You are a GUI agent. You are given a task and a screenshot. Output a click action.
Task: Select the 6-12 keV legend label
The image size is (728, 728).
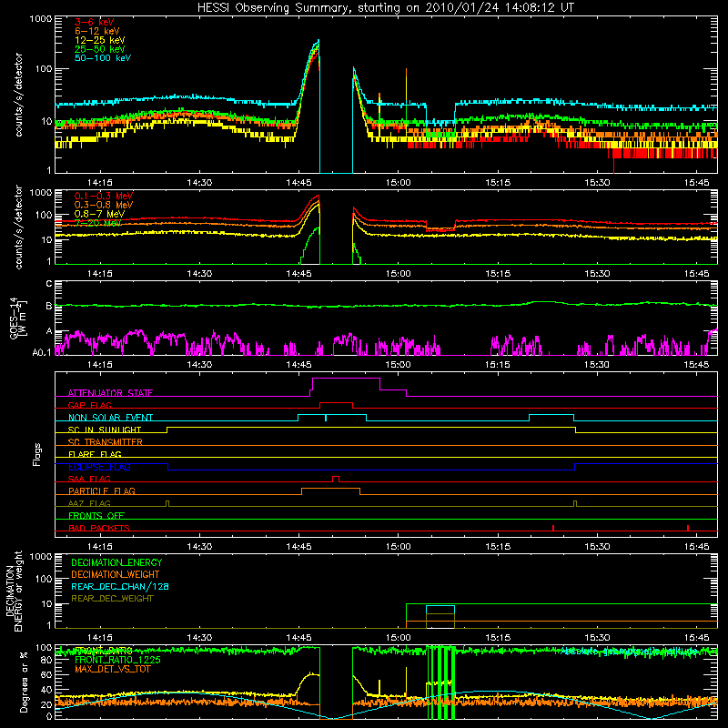coord(97,31)
